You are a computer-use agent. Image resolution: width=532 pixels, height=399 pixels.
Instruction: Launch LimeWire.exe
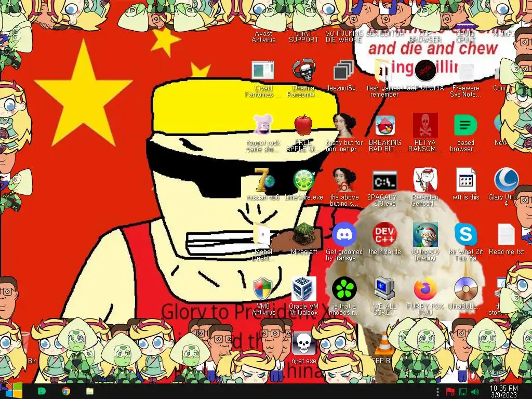[303, 180]
